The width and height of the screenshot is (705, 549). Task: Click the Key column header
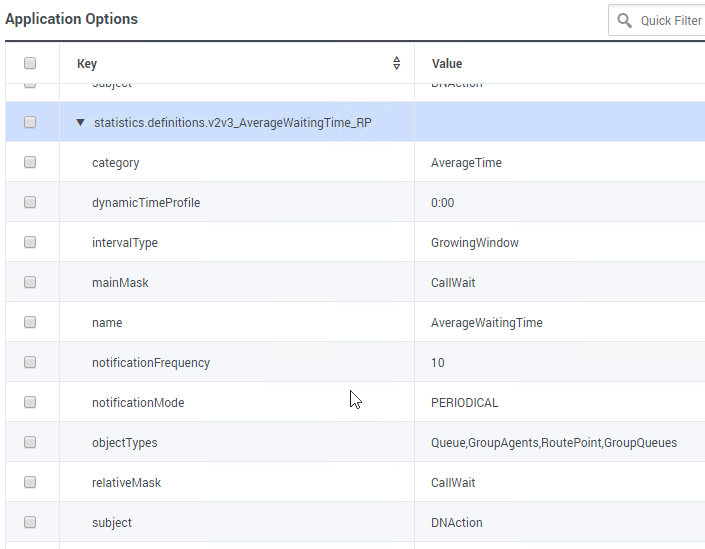(87, 64)
